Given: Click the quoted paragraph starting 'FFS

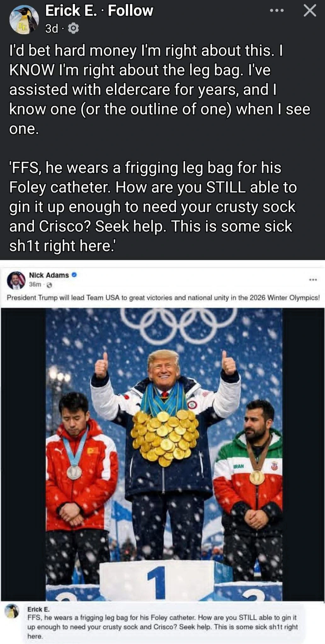Looking at the screenshot, I should (153, 207).
